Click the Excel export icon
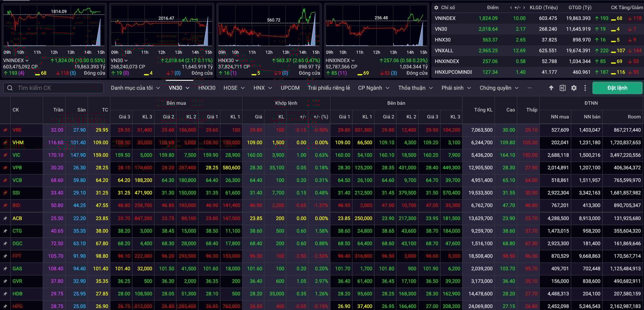The width and height of the screenshot is (644, 310). [x=562, y=88]
